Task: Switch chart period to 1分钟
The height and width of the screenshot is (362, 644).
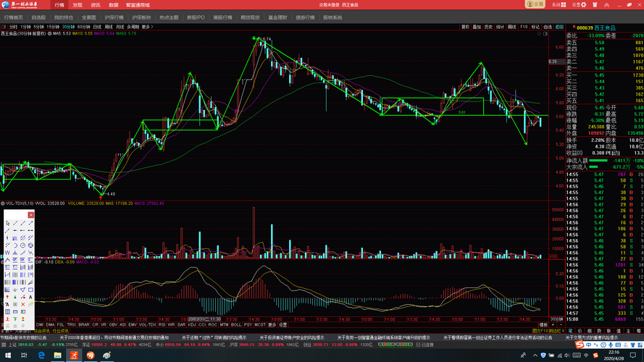Action: [x=25, y=27]
